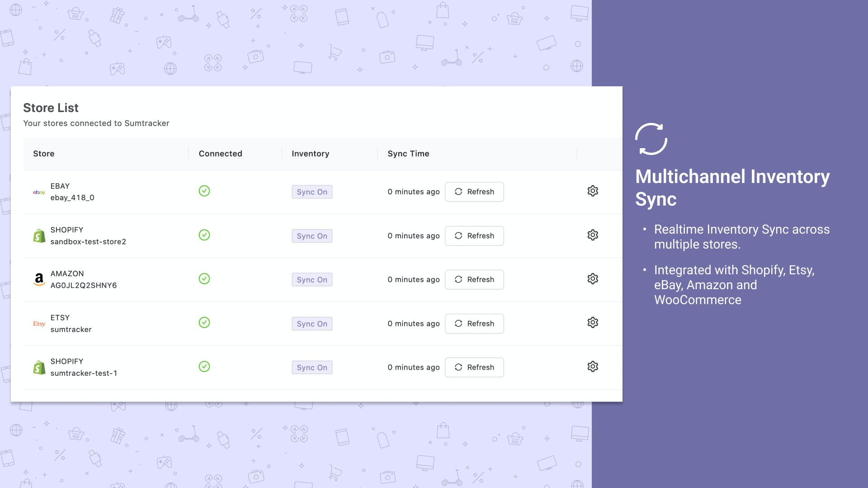Refresh the Etsy sumtracker sync
This screenshot has height=488, width=868.
(474, 324)
